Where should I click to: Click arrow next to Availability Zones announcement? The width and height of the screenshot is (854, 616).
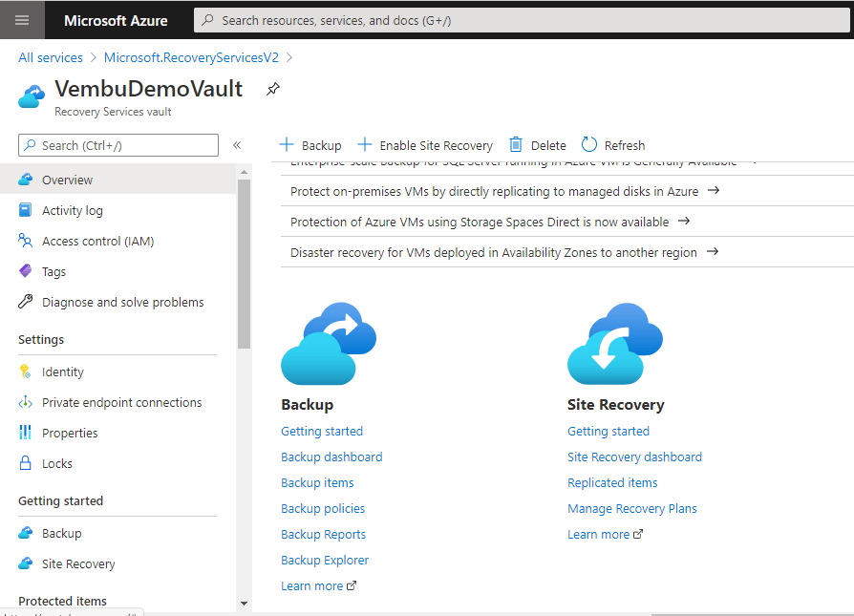coord(713,251)
